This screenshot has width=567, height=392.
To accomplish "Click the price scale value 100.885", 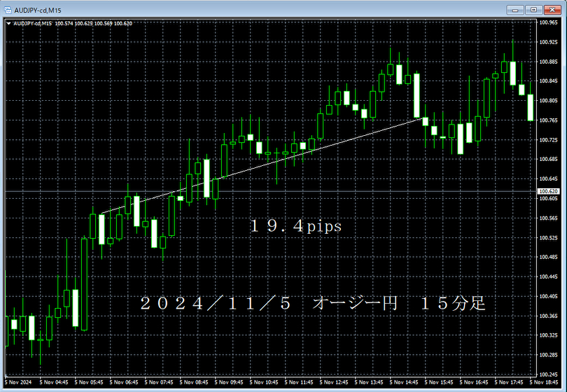I will coord(548,62).
